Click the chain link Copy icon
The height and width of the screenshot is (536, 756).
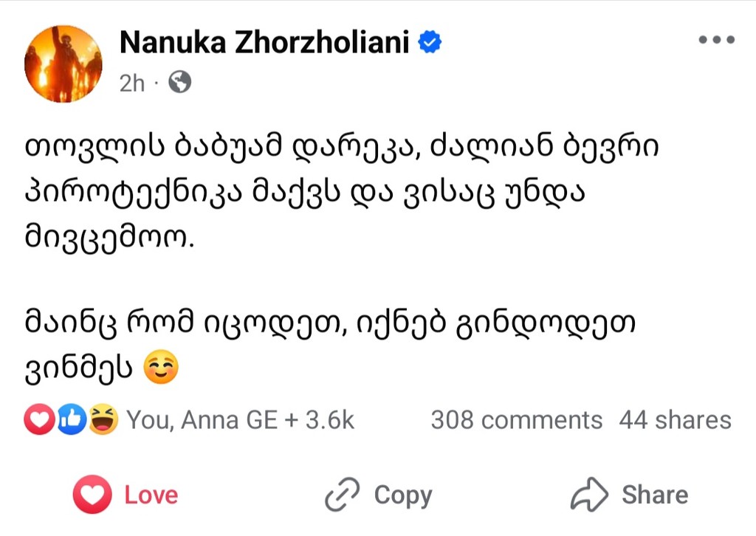343,494
